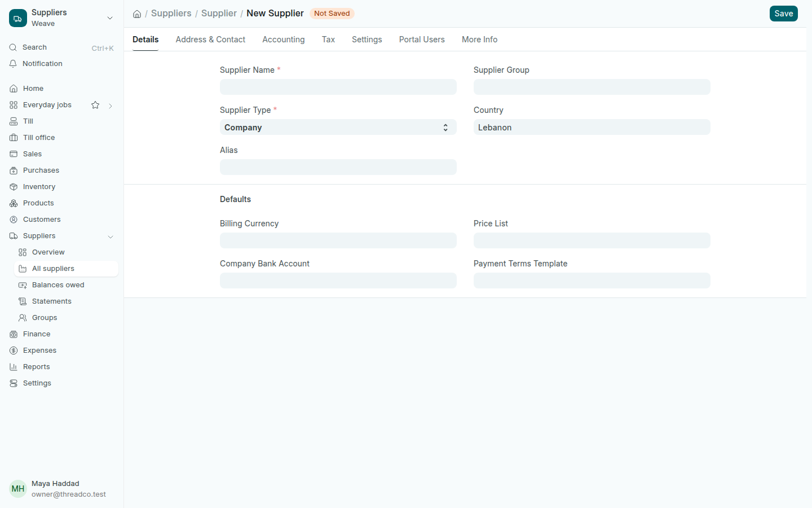Click the Price List field
This screenshot has height=508, width=812.
pyautogui.click(x=592, y=240)
